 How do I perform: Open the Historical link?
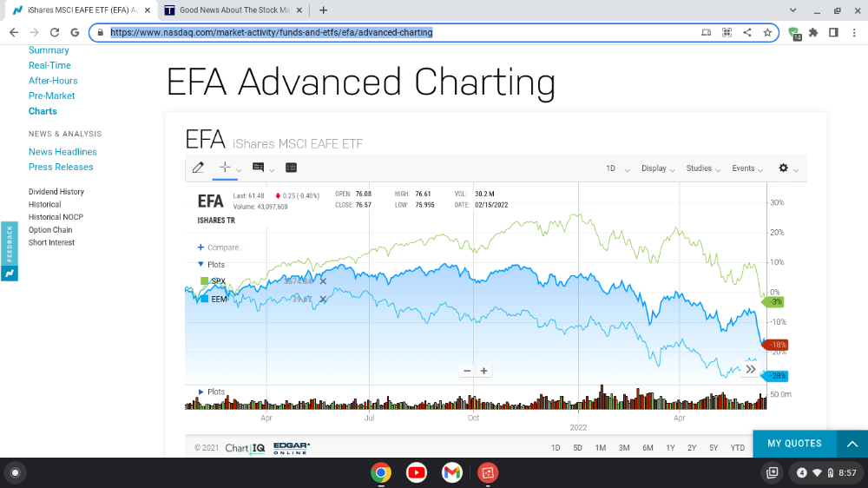[45, 204]
